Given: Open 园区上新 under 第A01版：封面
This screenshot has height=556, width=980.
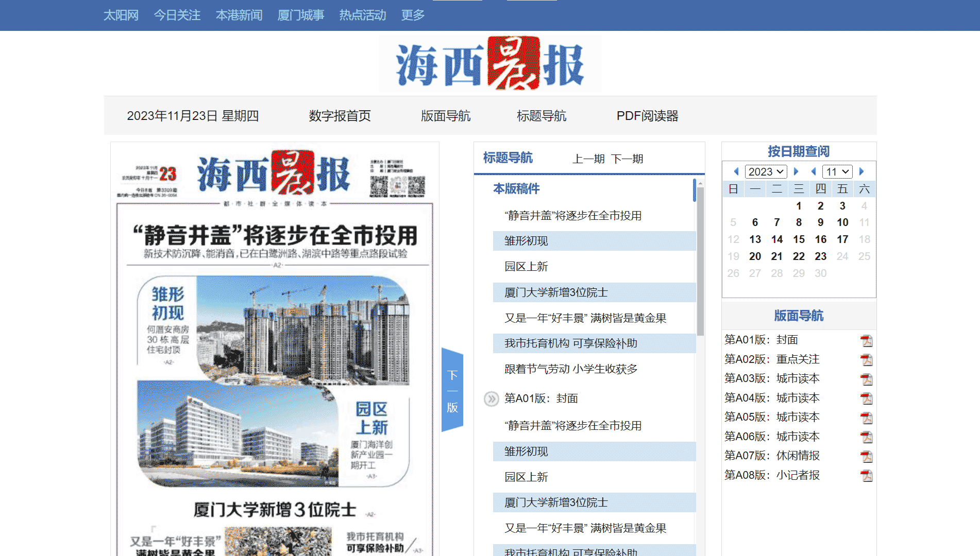Looking at the screenshot, I should [526, 477].
